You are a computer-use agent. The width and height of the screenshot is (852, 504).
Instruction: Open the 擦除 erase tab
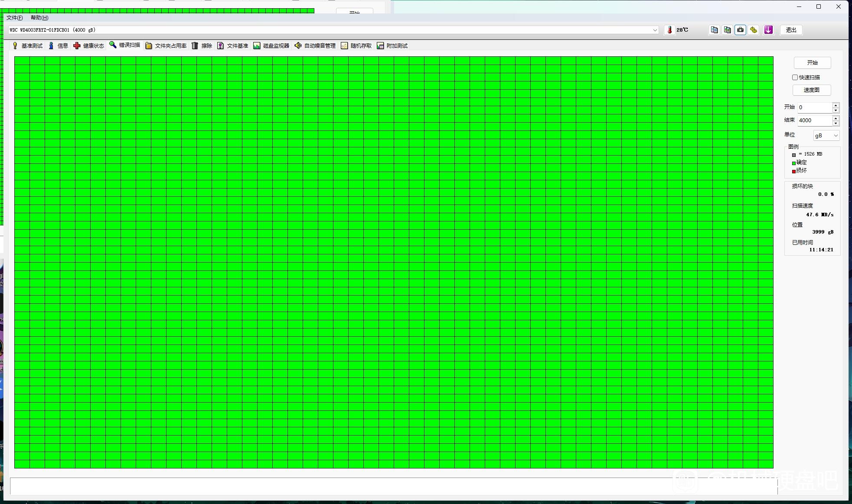pos(202,46)
